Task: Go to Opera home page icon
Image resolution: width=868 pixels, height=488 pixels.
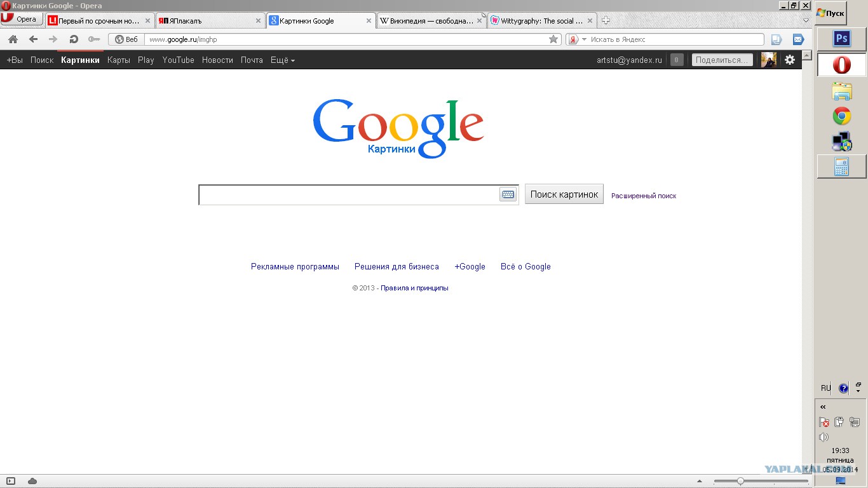Action: (x=13, y=39)
